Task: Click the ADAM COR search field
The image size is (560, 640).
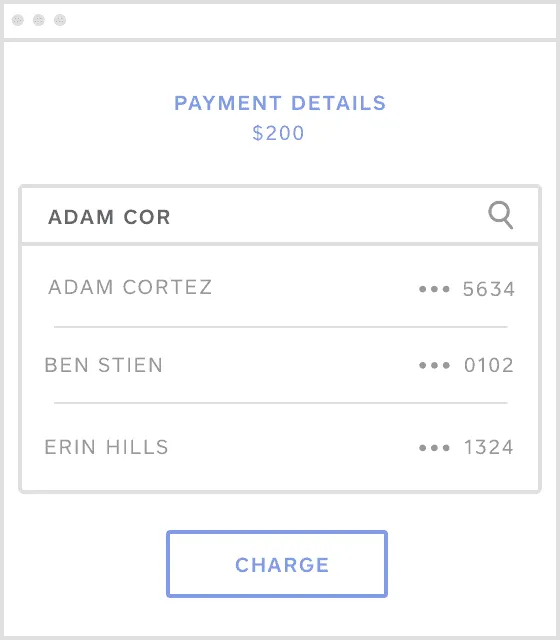Action: click(x=280, y=216)
